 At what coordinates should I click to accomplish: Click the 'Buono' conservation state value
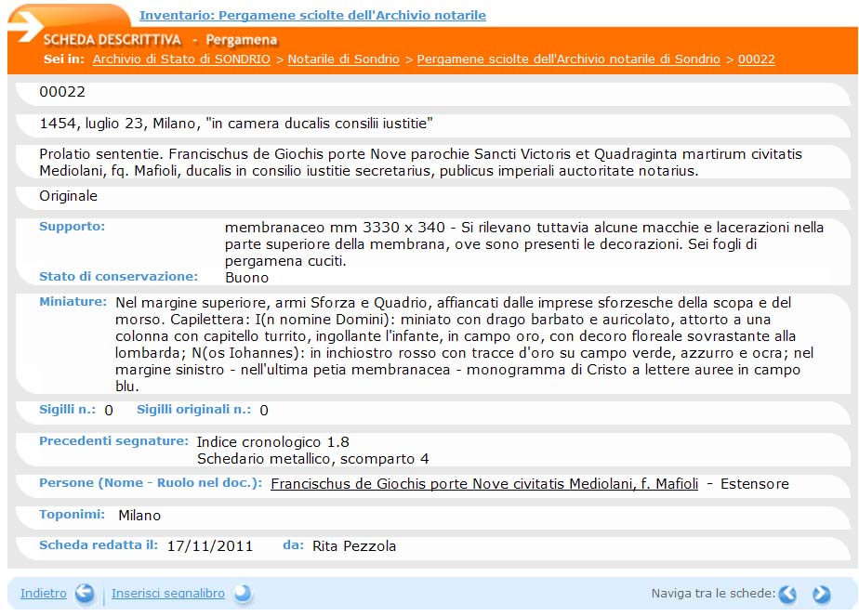click(246, 278)
